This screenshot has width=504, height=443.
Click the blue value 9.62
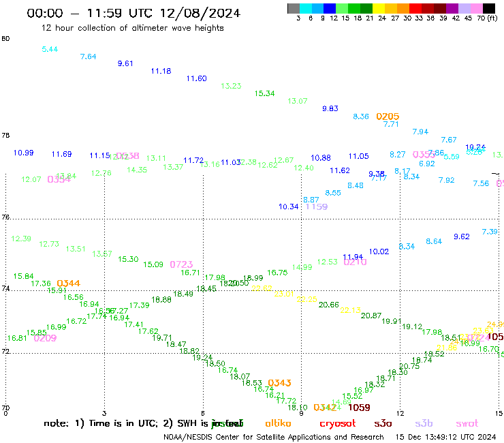pos(462,236)
